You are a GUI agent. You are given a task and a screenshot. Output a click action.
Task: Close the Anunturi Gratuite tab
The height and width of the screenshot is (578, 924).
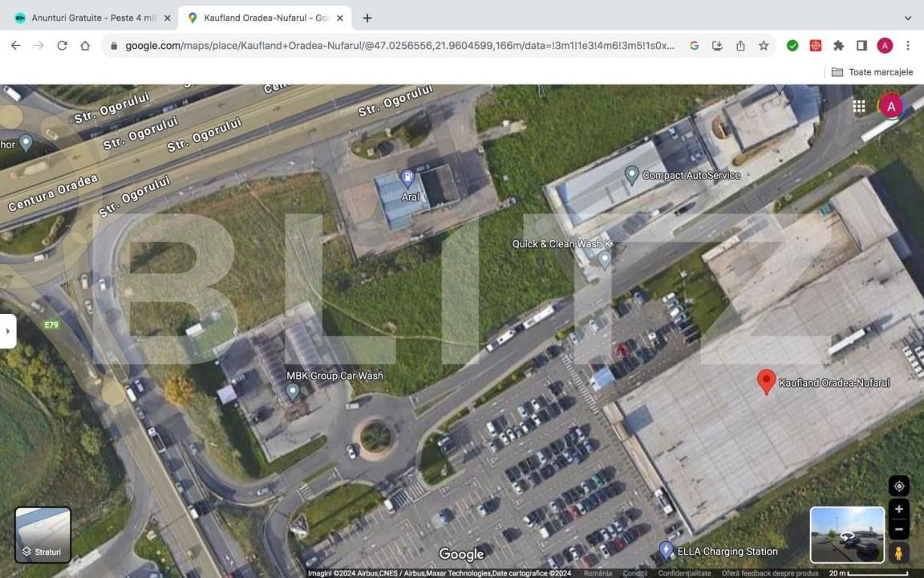tap(168, 18)
